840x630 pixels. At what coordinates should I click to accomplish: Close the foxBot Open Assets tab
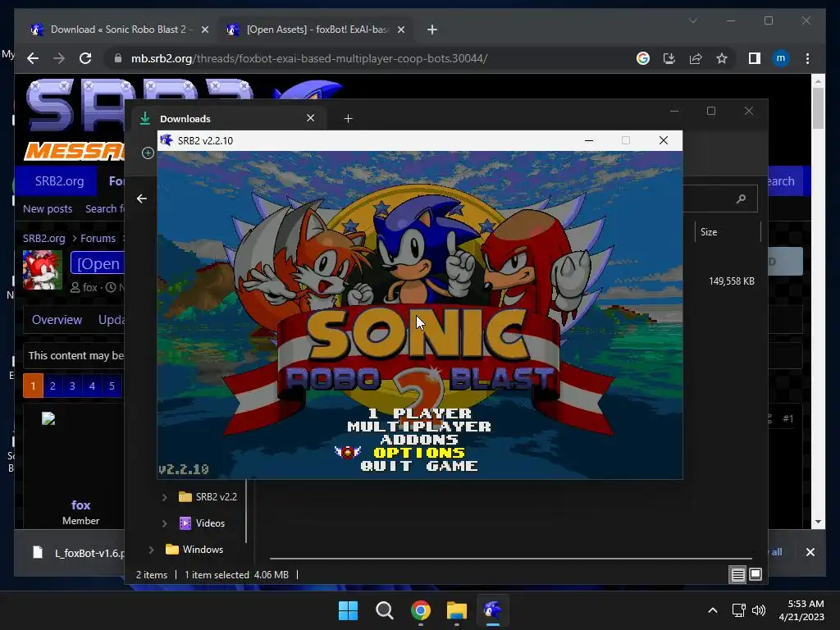click(400, 30)
